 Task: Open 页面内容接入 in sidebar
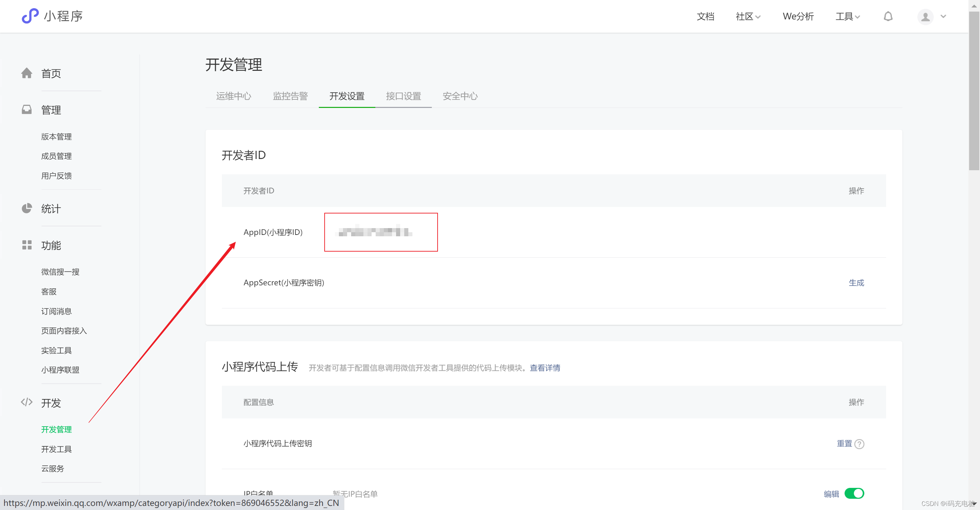(x=64, y=331)
